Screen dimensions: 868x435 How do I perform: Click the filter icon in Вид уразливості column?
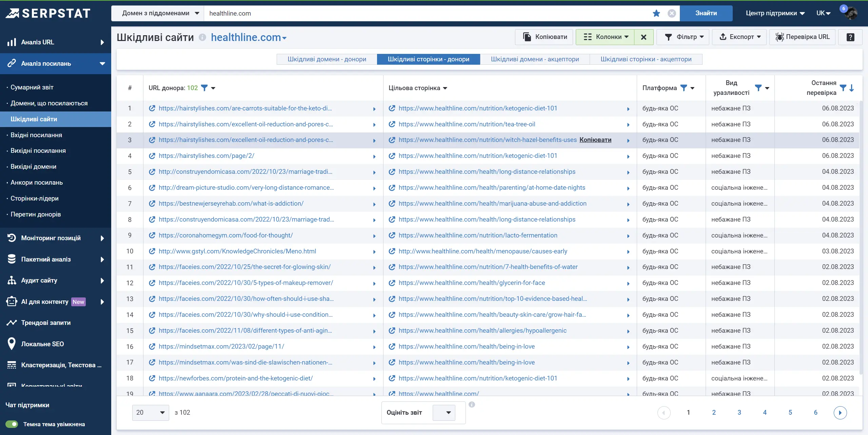coord(758,88)
